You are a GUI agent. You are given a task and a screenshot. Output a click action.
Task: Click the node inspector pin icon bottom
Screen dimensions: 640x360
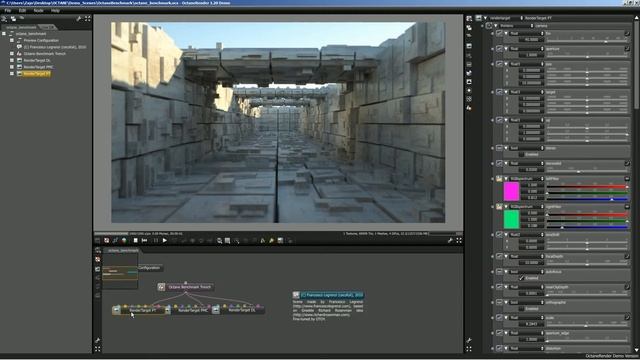coord(469,340)
